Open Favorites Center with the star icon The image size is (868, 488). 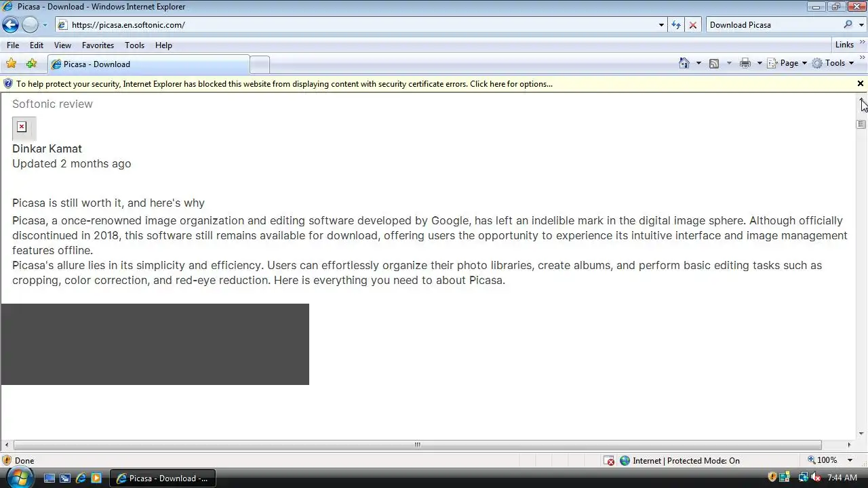pos(11,64)
